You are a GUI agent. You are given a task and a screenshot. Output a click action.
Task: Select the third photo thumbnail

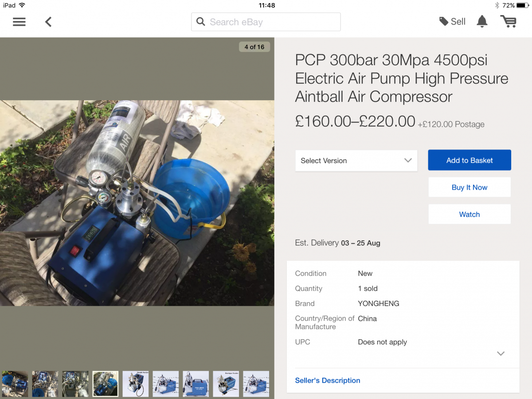coord(75,383)
